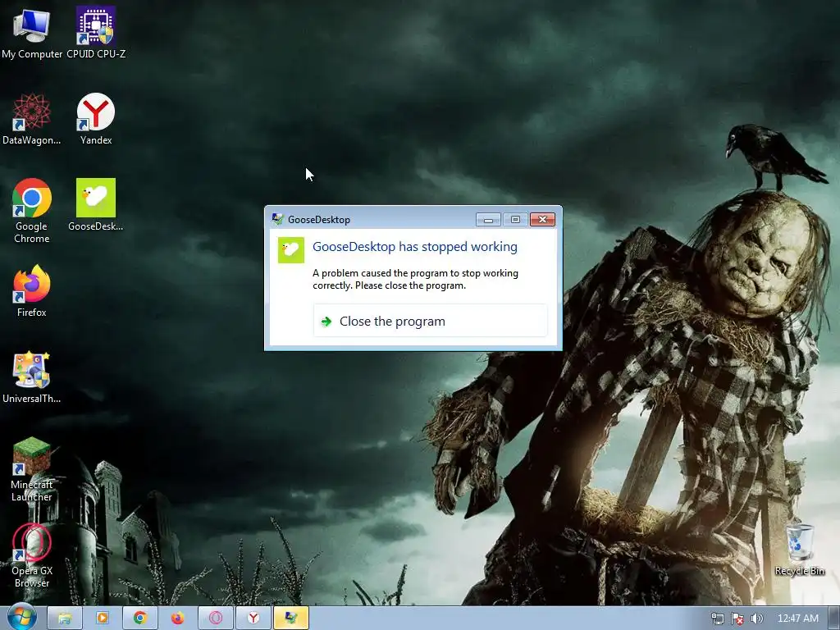Viewport: 840px width, 630px height.
Task: Select the CPUID CPU-Z shortcut
Action: point(96,32)
